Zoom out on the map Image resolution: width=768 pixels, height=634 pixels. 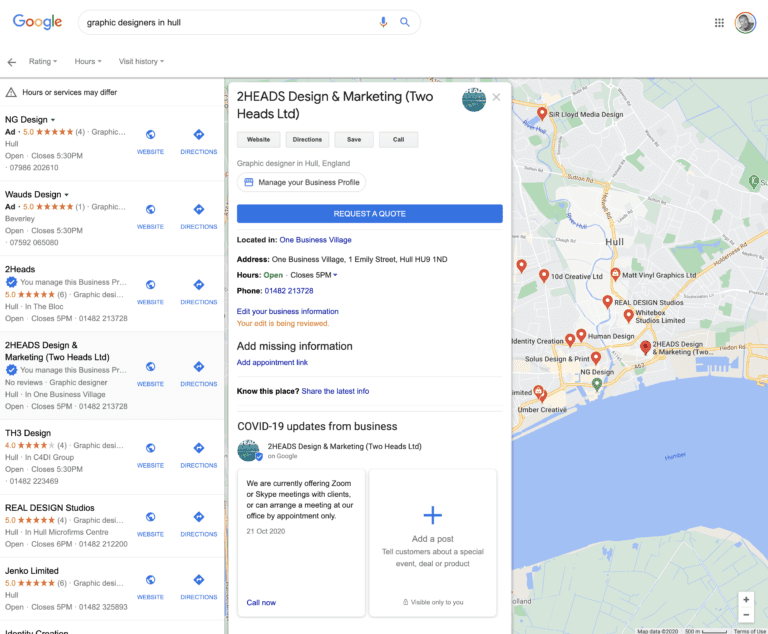[x=746, y=614]
